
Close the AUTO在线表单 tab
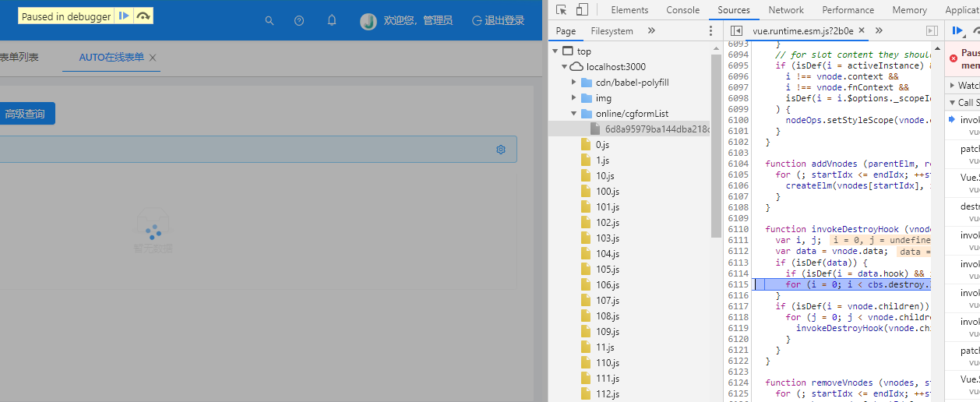click(x=153, y=58)
